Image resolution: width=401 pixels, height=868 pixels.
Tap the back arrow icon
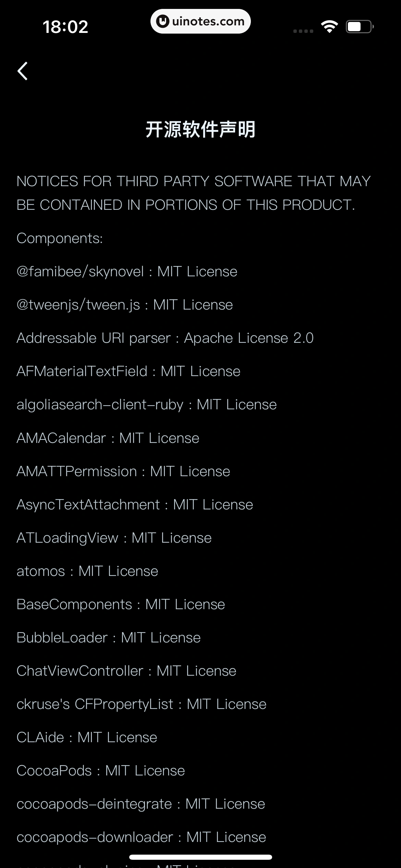click(23, 71)
